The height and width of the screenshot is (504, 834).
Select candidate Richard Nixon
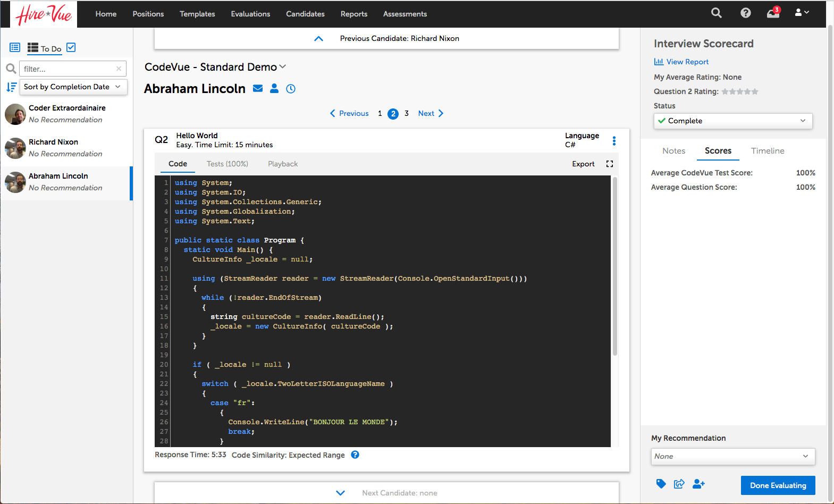pos(66,148)
